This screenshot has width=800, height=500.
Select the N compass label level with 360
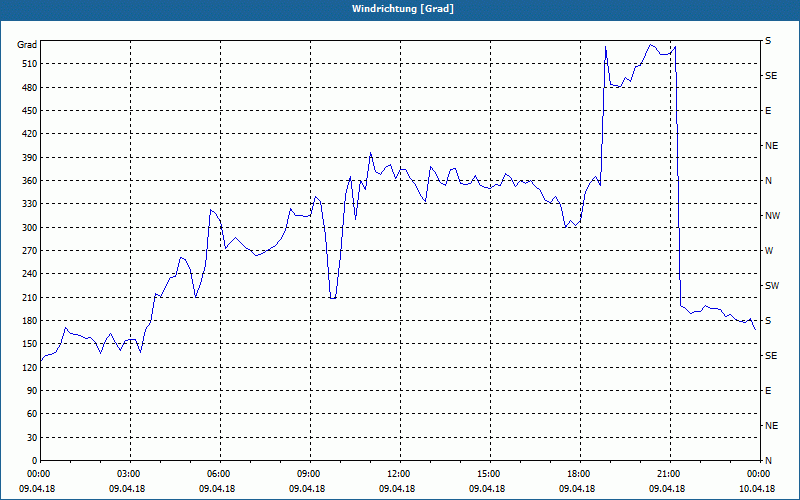click(768, 181)
